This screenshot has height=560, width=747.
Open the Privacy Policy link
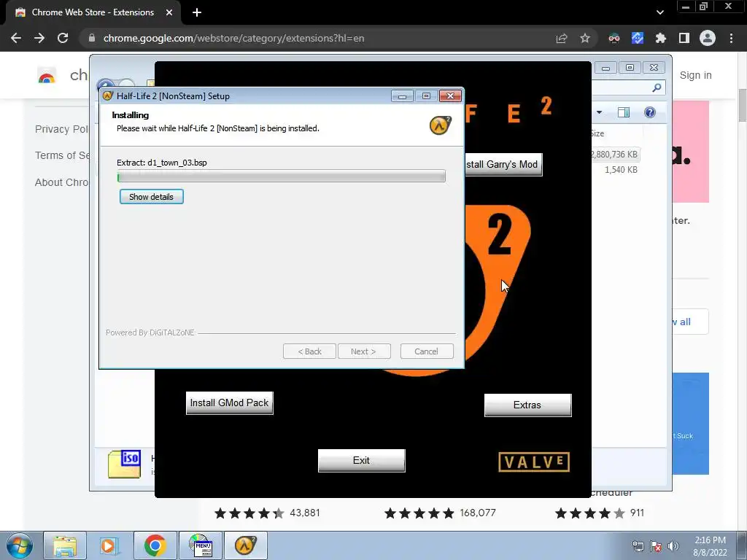click(x=61, y=129)
